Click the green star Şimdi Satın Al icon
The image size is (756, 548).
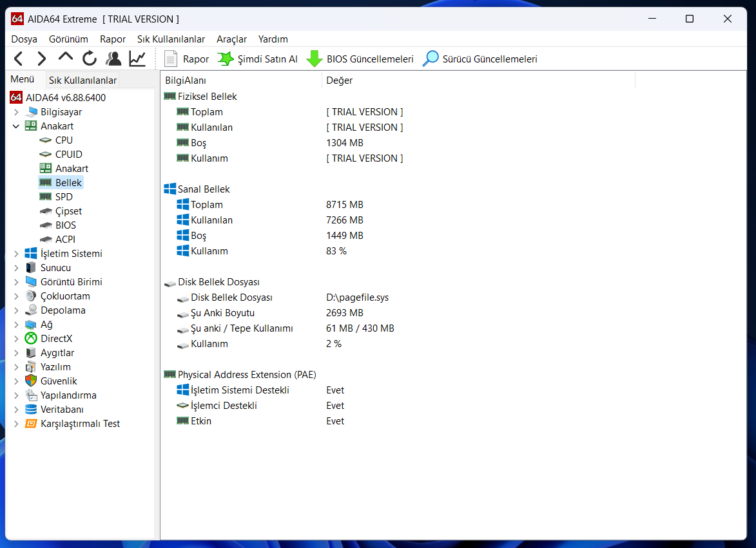(x=225, y=59)
